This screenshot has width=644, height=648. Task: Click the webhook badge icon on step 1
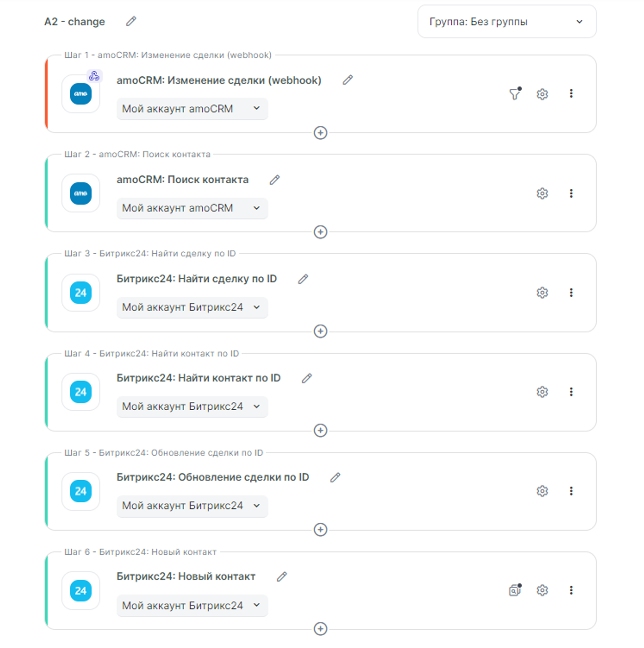pyautogui.click(x=94, y=76)
